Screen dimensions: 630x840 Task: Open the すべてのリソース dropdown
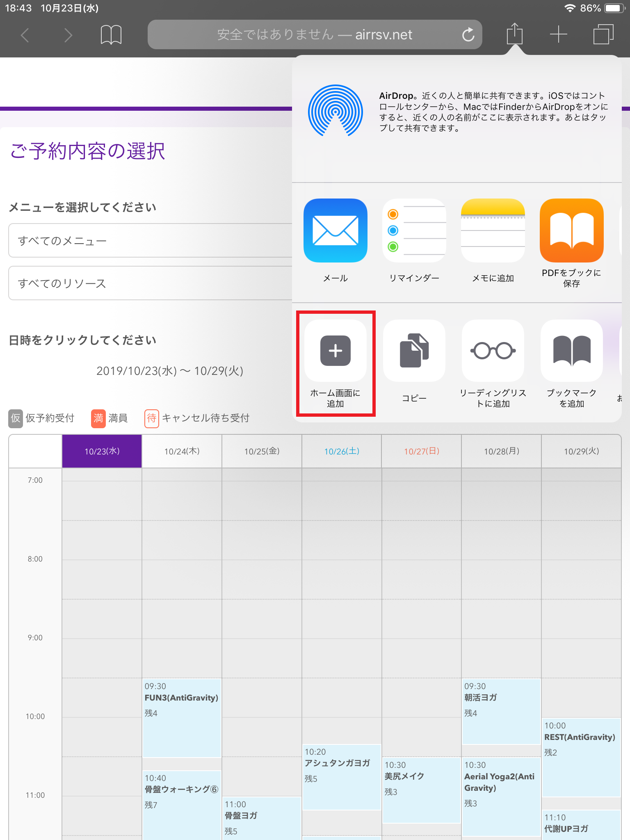151,283
